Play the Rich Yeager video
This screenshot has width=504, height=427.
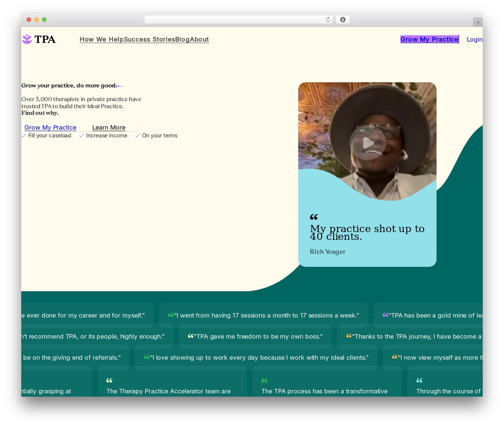click(367, 142)
